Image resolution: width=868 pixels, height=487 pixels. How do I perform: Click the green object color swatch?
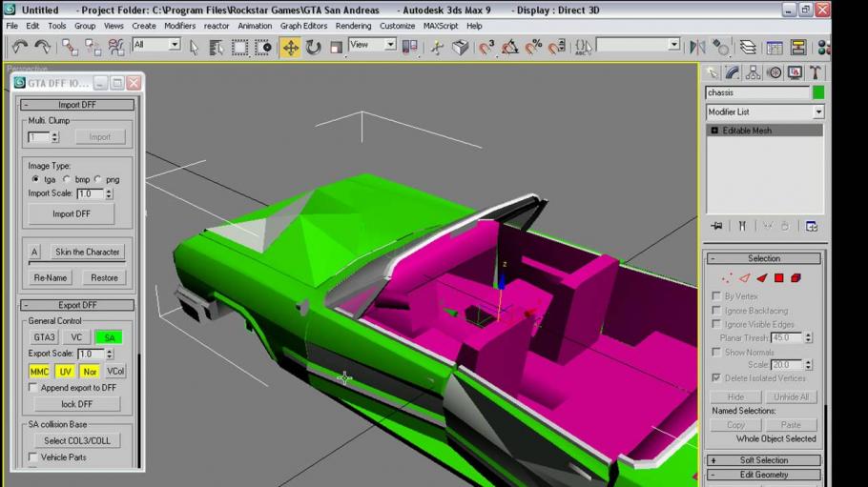[817, 92]
